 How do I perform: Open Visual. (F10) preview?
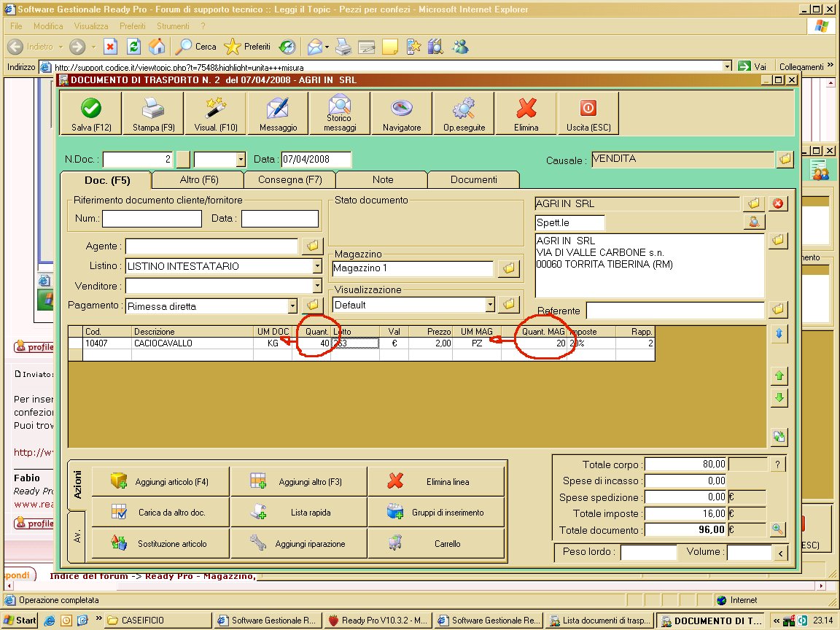point(216,114)
